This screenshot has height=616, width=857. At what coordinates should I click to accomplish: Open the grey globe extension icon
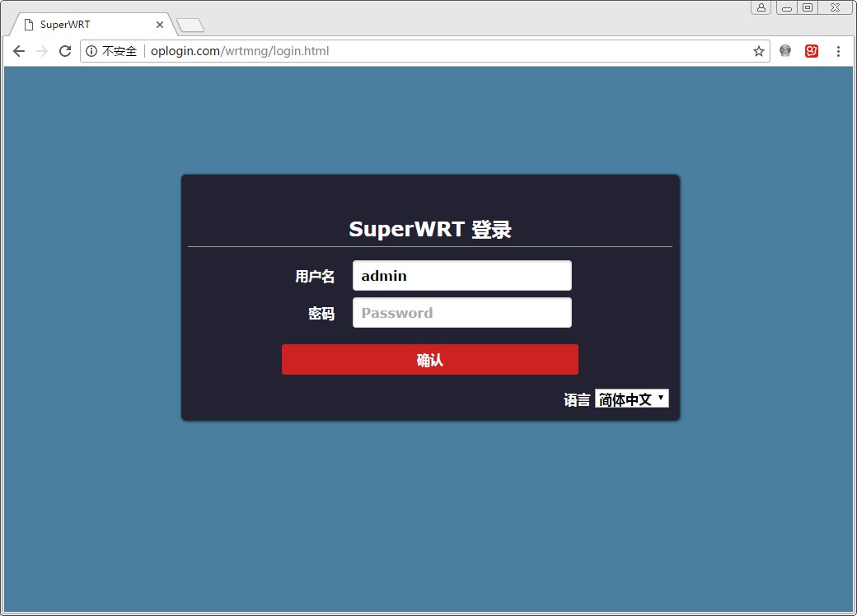[x=785, y=51]
